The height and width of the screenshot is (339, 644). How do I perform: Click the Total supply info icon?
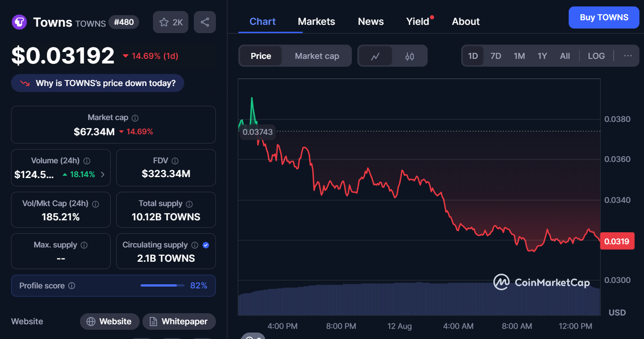click(x=189, y=204)
